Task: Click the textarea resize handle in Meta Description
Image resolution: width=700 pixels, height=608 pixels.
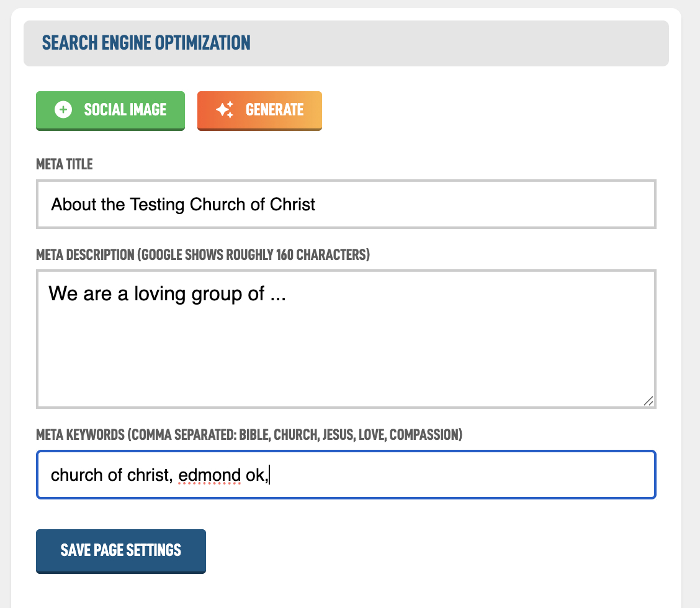Action: point(648,401)
